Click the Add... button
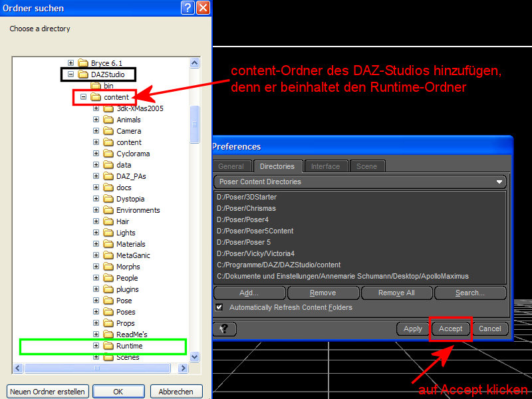 249,293
